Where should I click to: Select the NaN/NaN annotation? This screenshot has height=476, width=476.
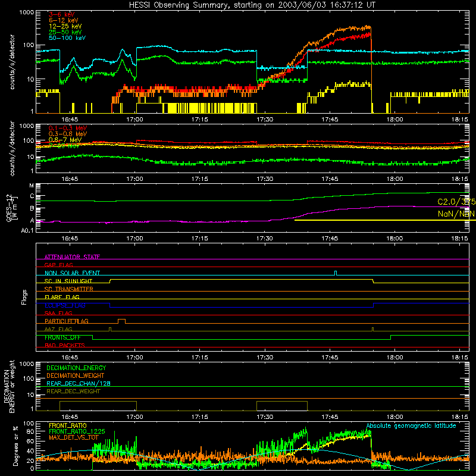pos(456,214)
